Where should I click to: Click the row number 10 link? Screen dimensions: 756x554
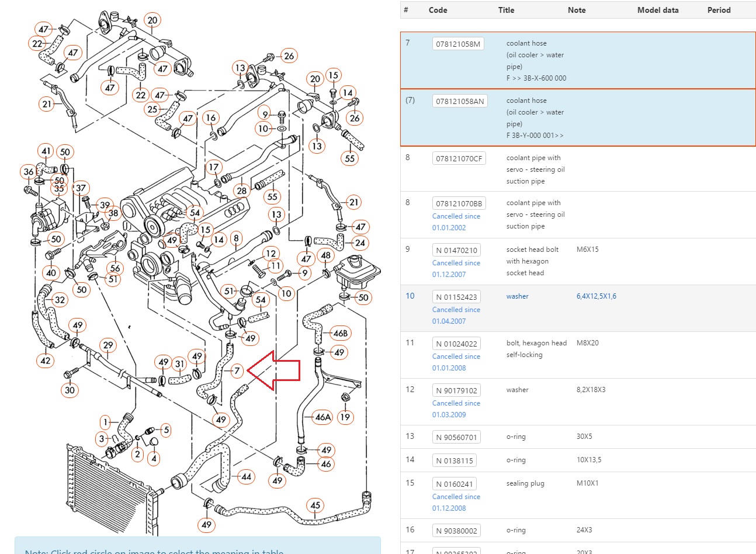click(410, 296)
